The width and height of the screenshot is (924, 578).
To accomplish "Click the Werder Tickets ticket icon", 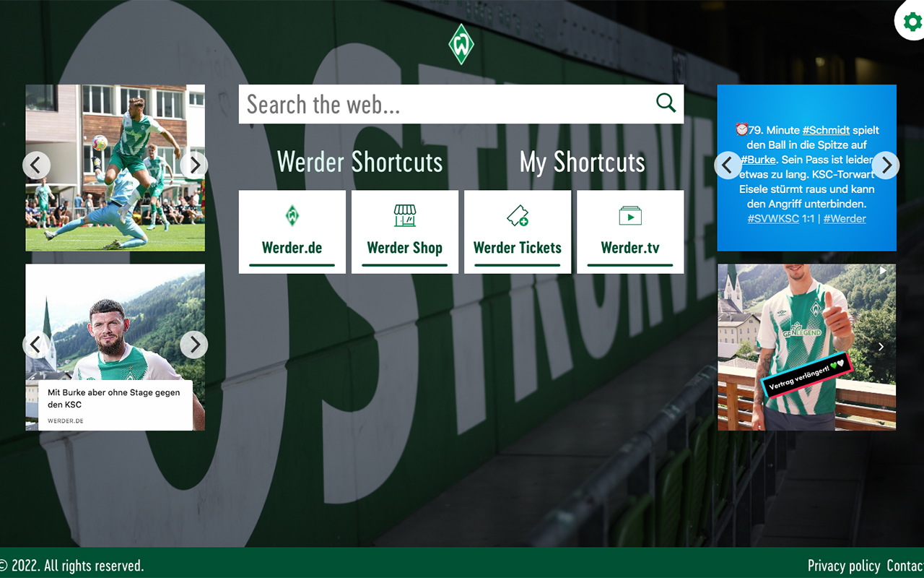I will coord(518,215).
